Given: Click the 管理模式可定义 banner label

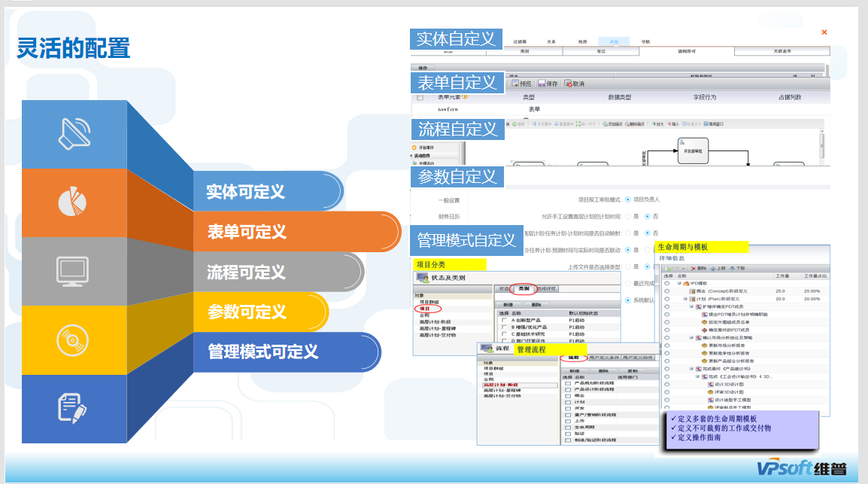Looking at the screenshot, I should pos(263,352).
